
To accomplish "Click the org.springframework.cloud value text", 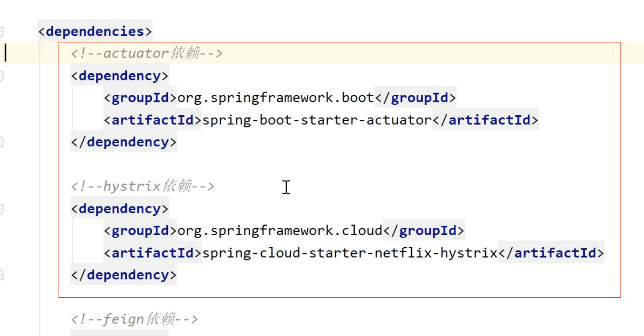I will point(280,231).
